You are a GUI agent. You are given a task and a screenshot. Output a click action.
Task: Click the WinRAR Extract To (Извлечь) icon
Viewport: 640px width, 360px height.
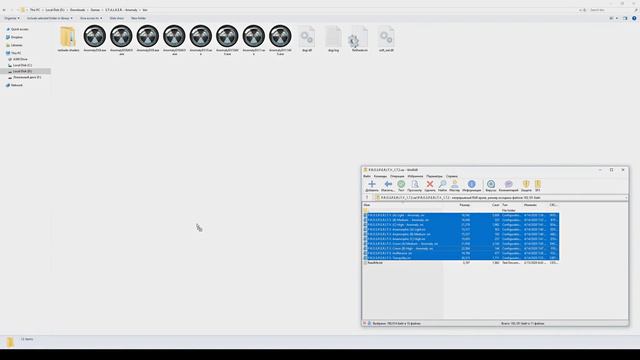(388, 186)
